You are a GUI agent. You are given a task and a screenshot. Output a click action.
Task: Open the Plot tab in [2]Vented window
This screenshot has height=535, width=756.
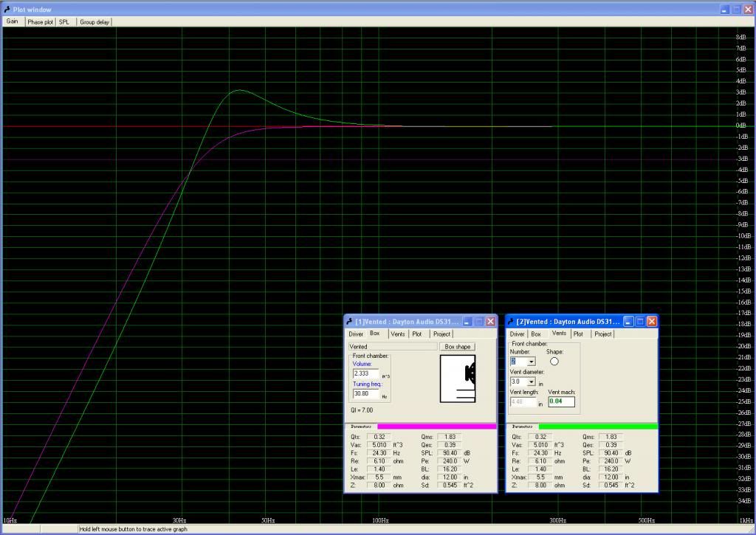click(578, 334)
